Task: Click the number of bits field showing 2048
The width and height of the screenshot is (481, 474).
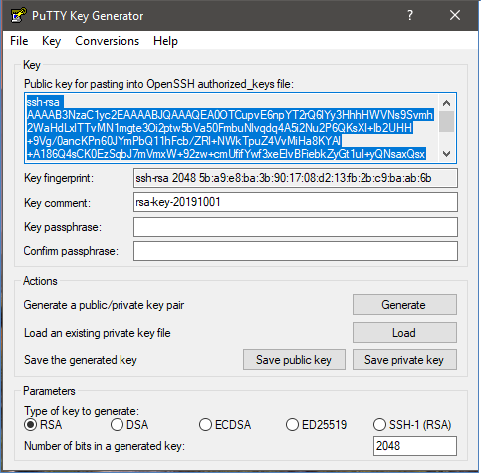Action: pyautogui.click(x=415, y=446)
